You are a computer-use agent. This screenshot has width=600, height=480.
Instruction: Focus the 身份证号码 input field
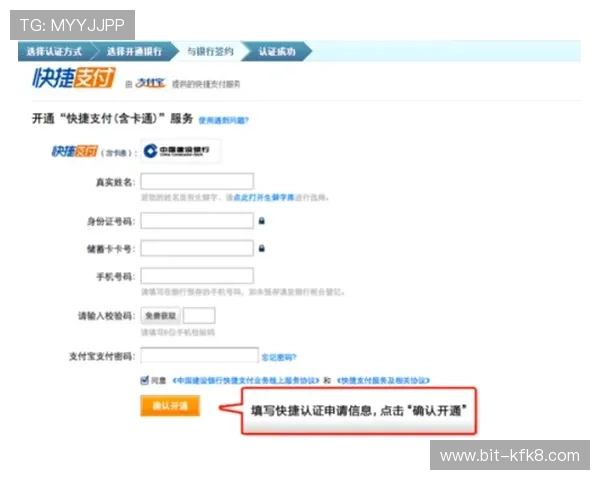click(197, 220)
